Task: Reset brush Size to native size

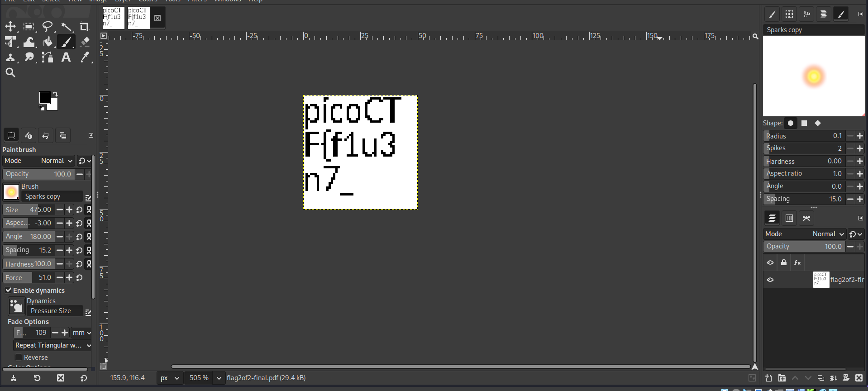Action: point(80,210)
